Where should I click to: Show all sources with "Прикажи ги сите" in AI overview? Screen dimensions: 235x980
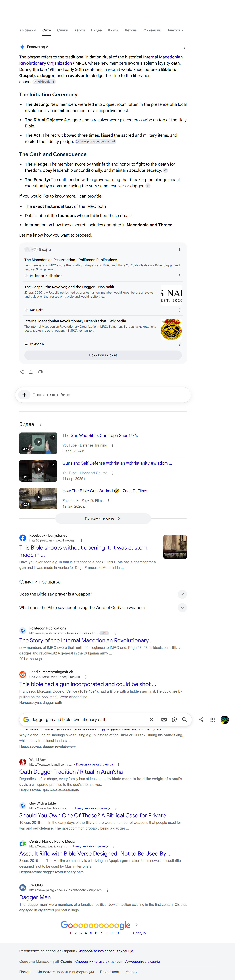point(103,355)
